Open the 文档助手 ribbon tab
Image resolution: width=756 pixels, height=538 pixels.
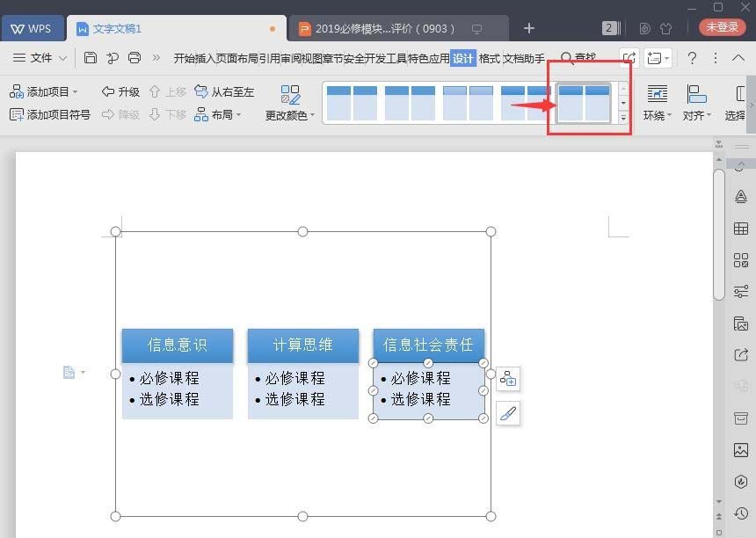[x=524, y=58]
